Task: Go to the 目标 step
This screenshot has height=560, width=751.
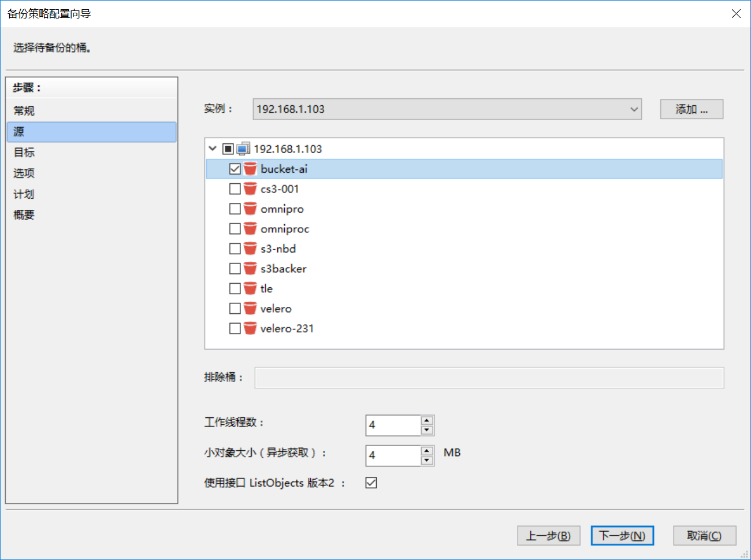Action: [x=24, y=153]
